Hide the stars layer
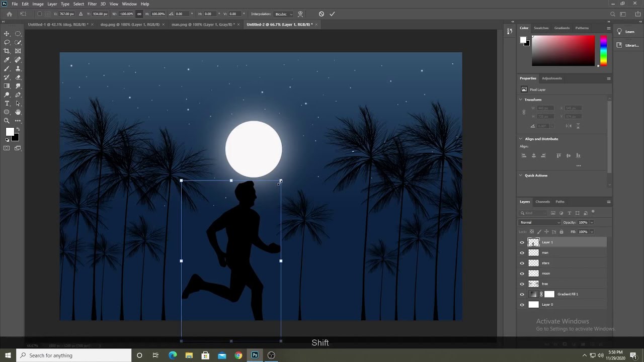Image resolution: width=644 pixels, height=362 pixels. [522, 263]
